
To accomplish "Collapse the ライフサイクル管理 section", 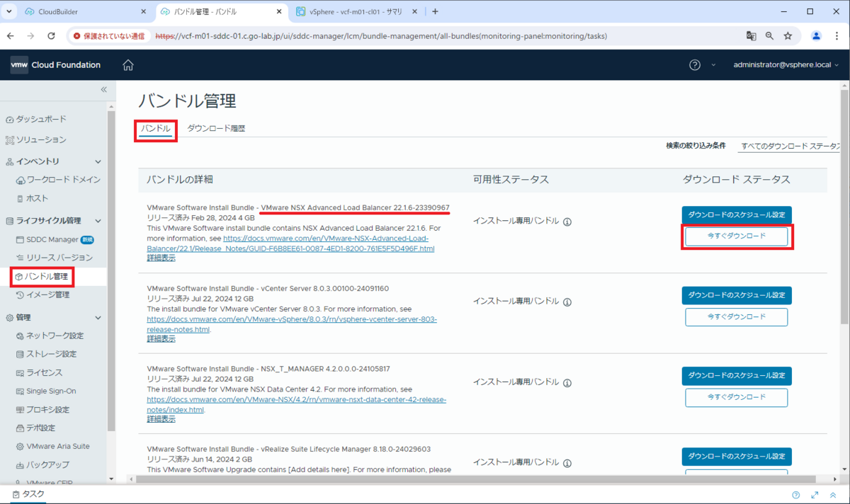I will click(x=98, y=221).
